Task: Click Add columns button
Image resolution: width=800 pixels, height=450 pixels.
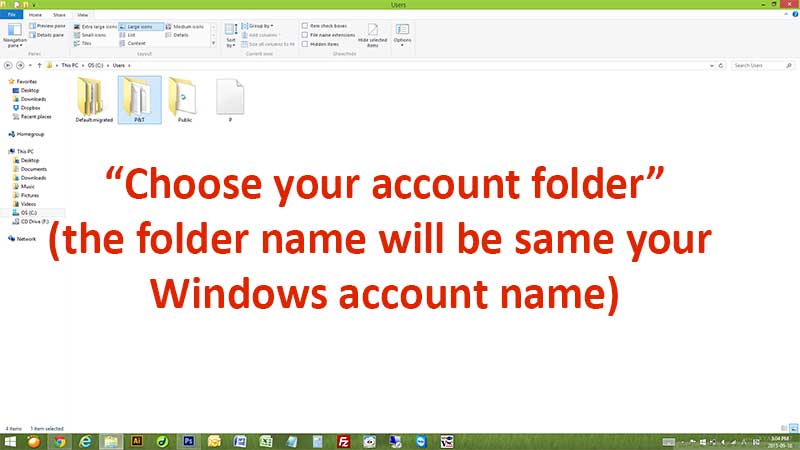Action: (261, 35)
